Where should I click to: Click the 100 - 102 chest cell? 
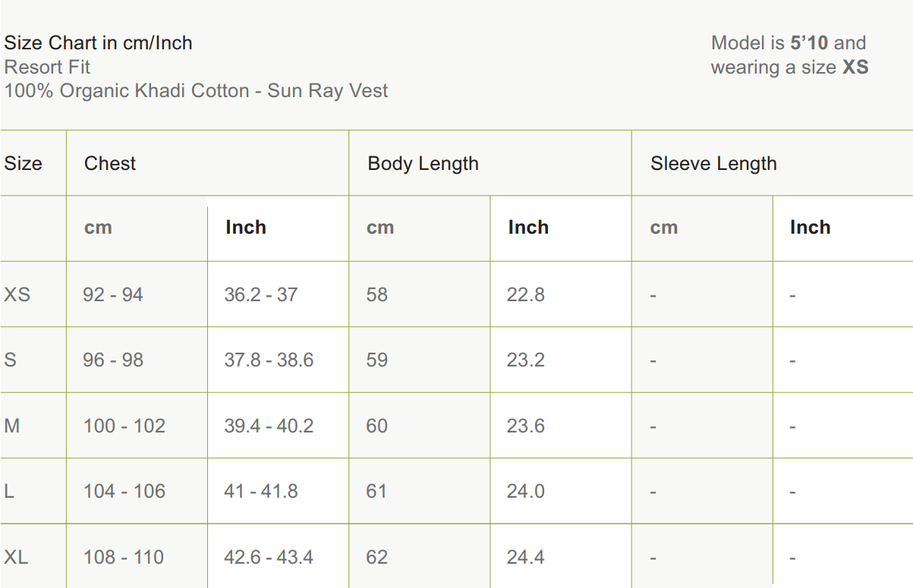pyautogui.click(x=124, y=426)
